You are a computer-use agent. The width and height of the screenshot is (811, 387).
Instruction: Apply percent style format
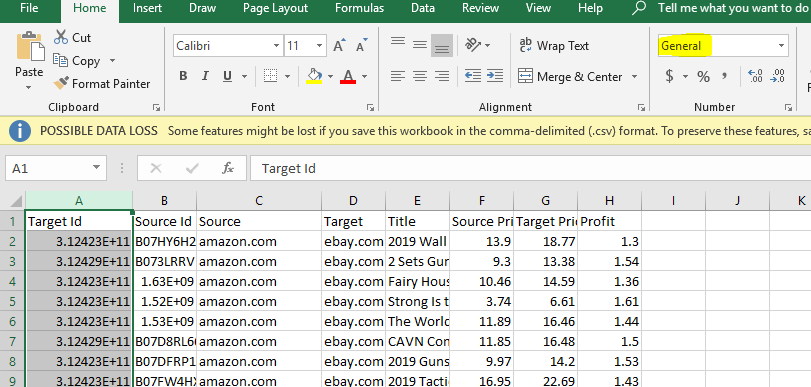(x=703, y=77)
